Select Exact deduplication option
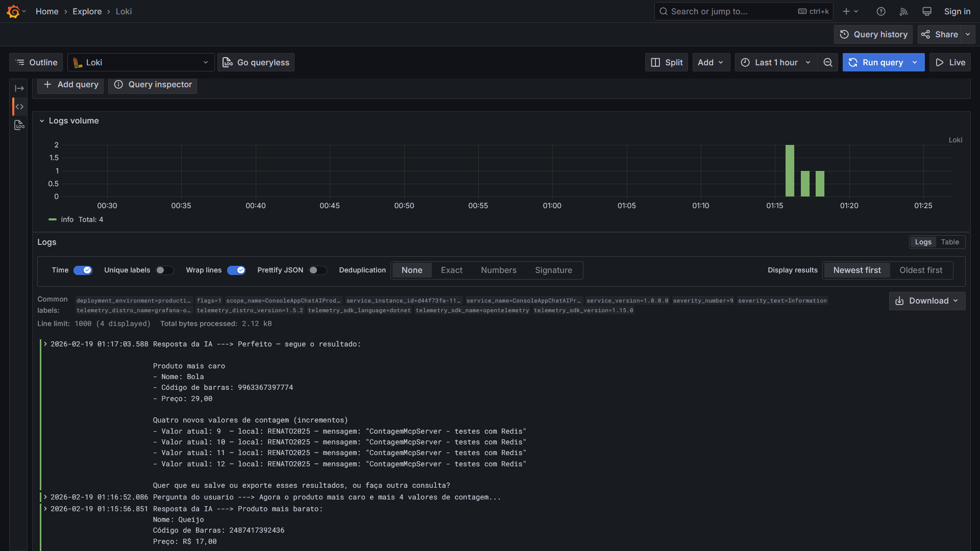This screenshot has width=980, height=551. tap(452, 270)
